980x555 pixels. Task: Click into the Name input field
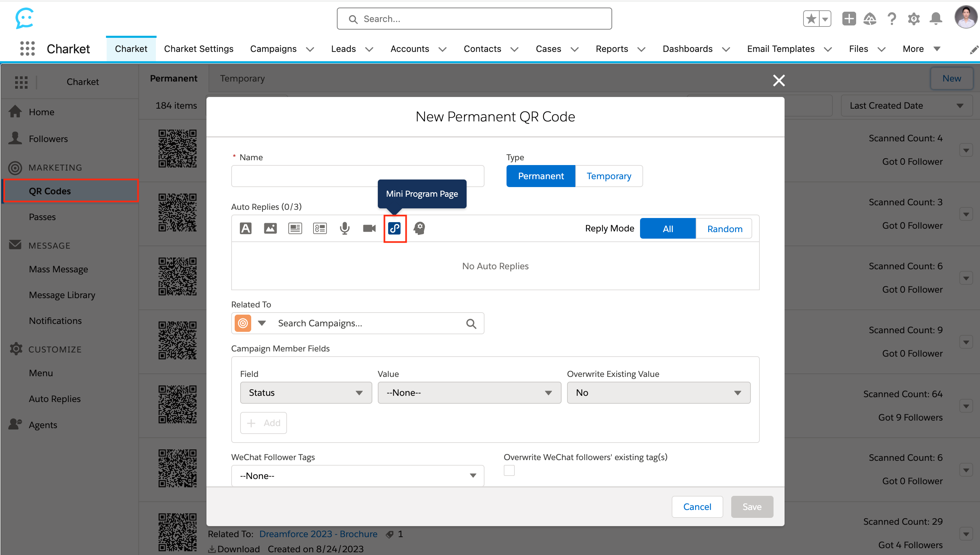click(x=358, y=176)
